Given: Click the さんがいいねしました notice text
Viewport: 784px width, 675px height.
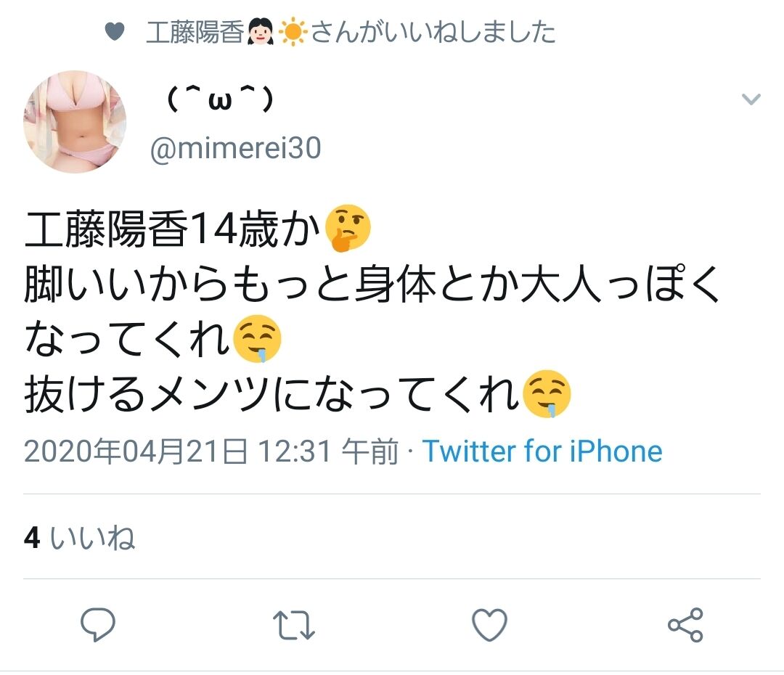Looking at the screenshot, I should coord(433,32).
